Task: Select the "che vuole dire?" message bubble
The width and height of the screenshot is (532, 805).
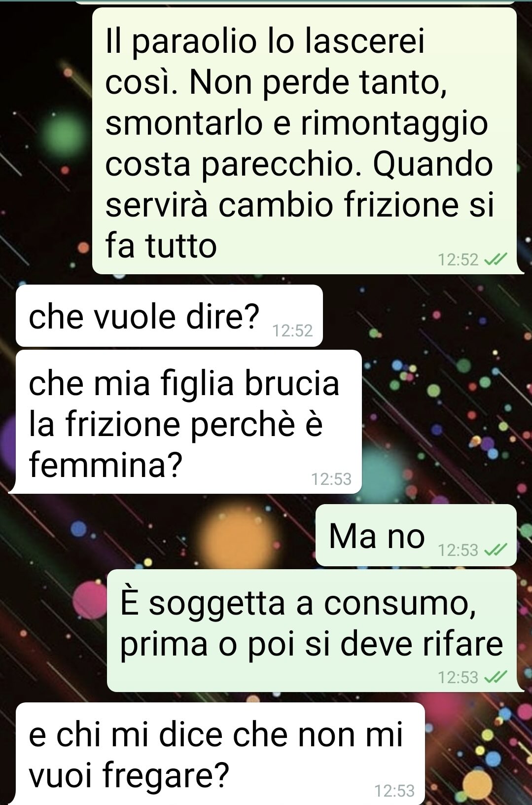Action: coord(169,316)
